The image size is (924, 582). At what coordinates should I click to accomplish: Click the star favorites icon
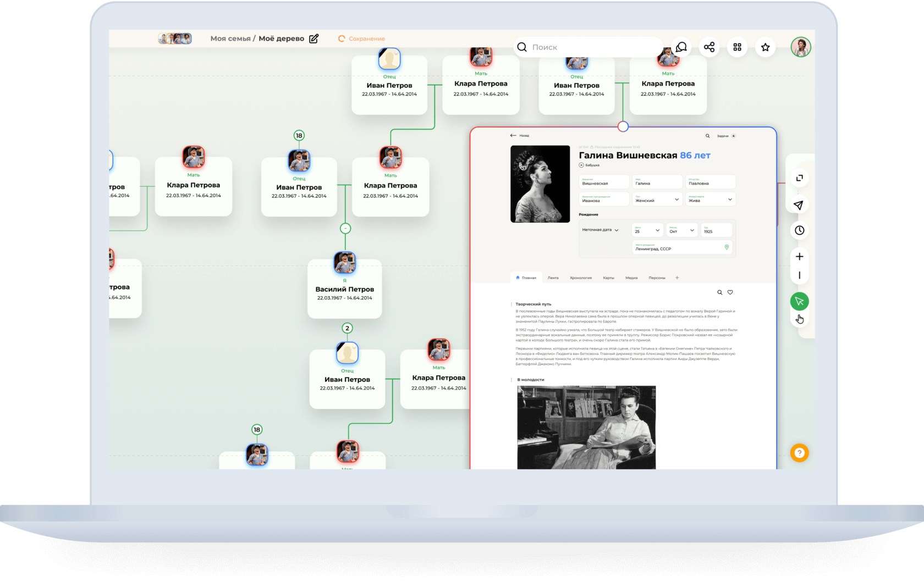coord(765,47)
